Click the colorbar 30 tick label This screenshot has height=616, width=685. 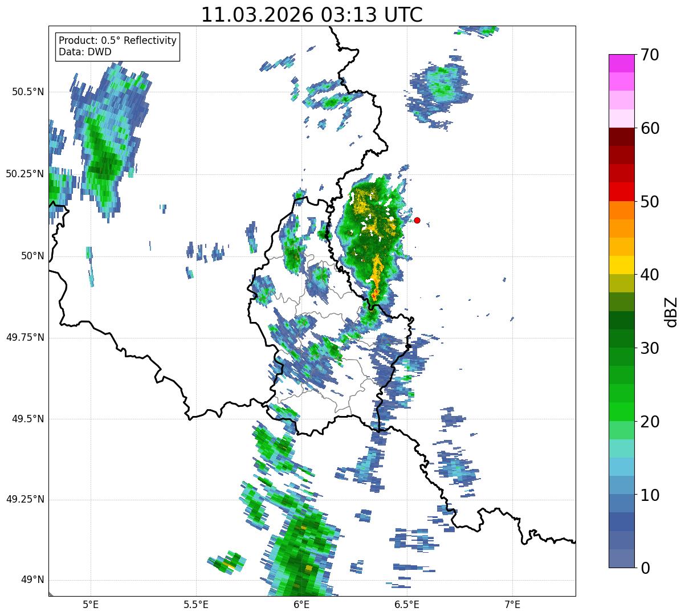pyautogui.click(x=649, y=348)
